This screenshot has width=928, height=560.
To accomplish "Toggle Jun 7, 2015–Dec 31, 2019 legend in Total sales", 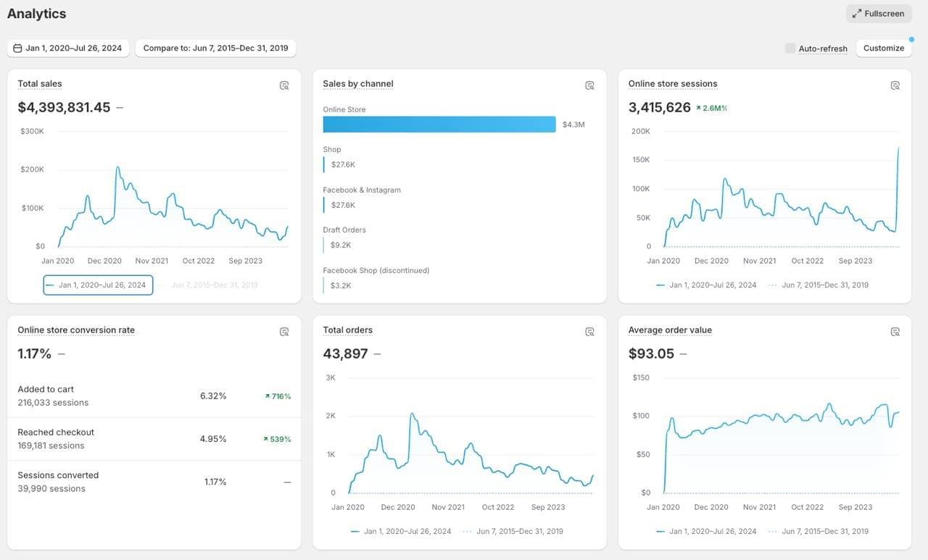I will [x=210, y=285].
